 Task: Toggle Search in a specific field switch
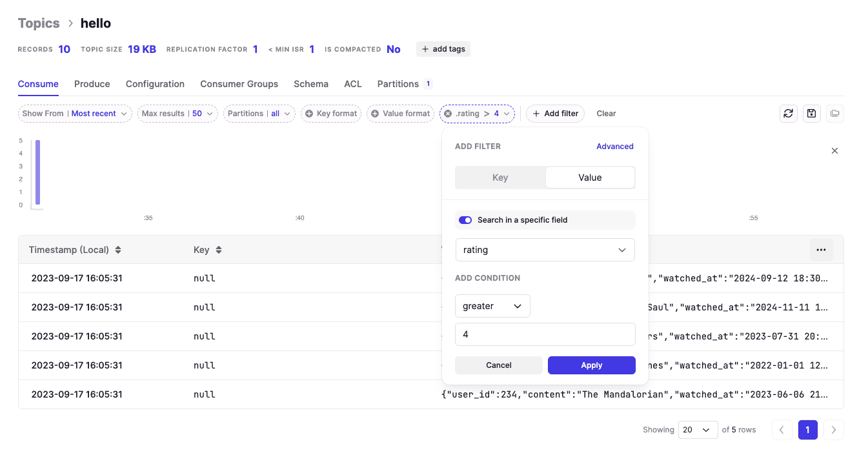coord(465,220)
